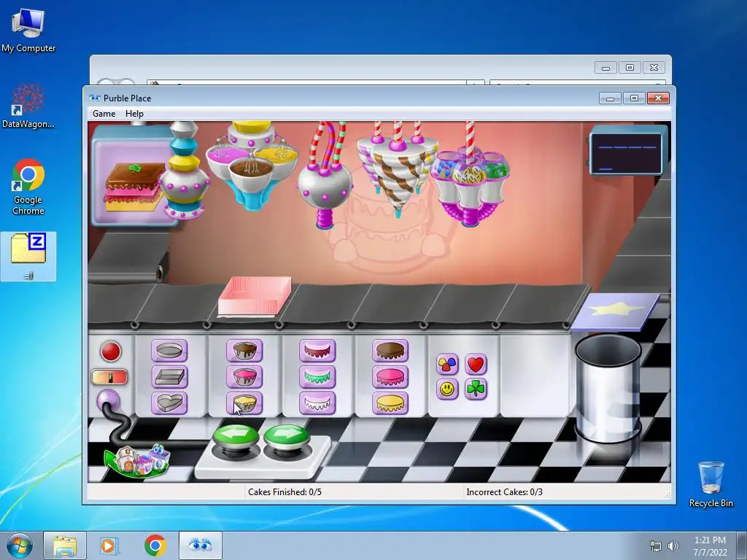Open the Windows Start menu
Image resolution: width=747 pixels, height=560 pixels.
[20, 545]
